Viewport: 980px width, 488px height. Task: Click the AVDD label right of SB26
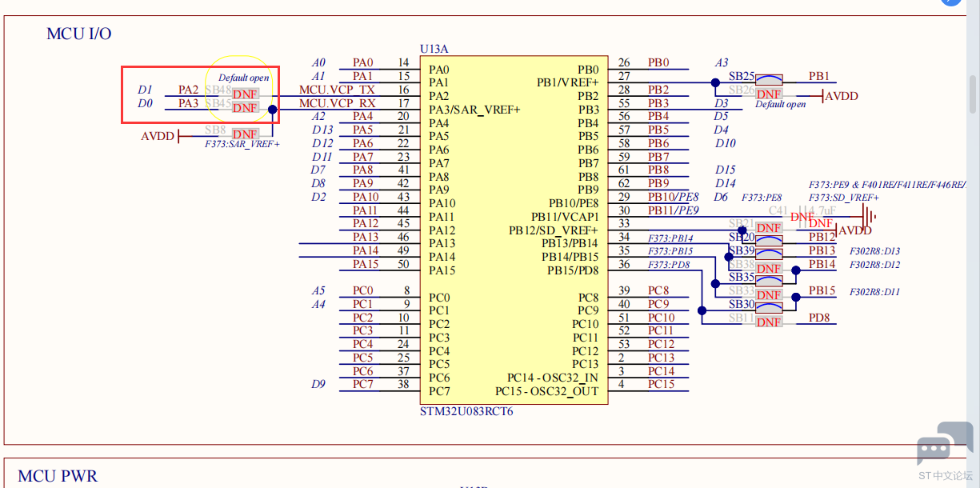coord(841,96)
